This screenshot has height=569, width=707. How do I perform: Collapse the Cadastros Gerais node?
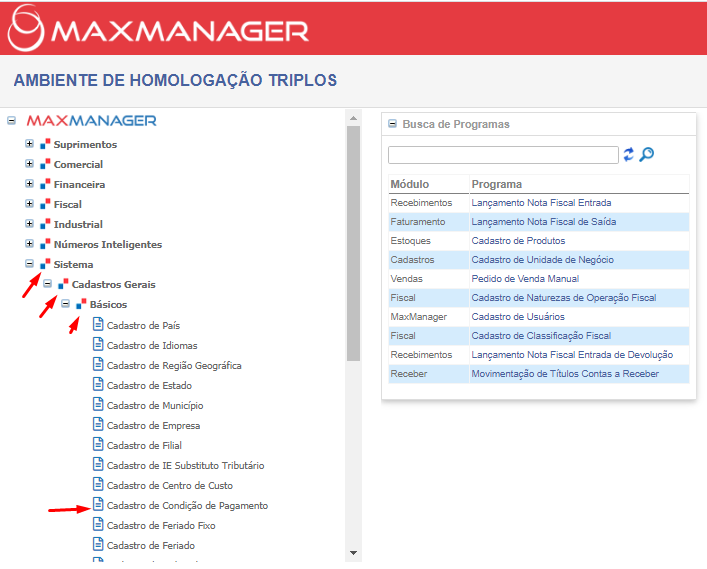[47, 284]
